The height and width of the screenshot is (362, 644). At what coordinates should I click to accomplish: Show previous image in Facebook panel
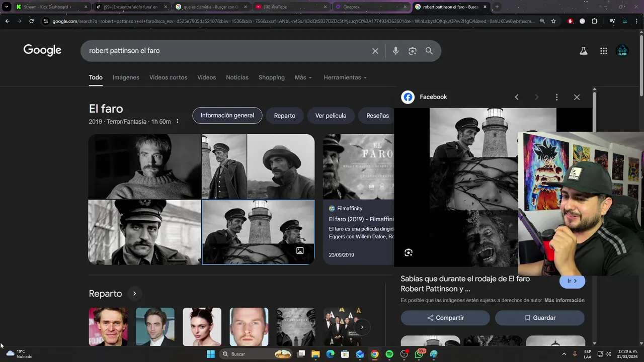click(516, 97)
